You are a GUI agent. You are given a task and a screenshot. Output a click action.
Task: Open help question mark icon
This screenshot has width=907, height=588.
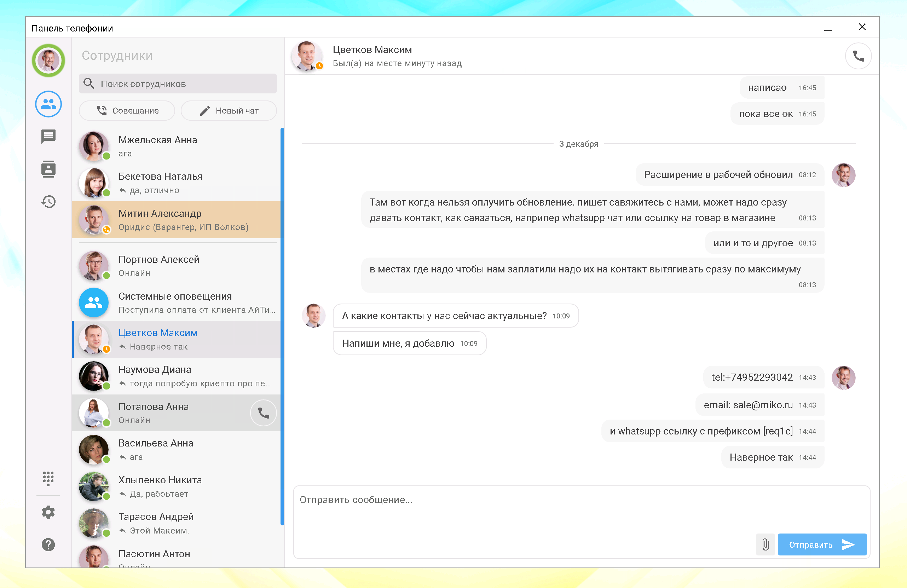coord(48,544)
